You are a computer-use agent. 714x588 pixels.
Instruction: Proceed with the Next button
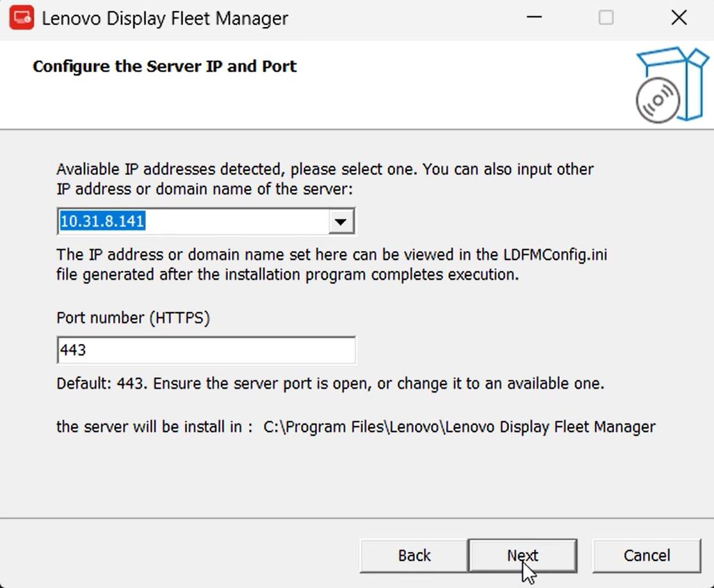click(x=523, y=555)
